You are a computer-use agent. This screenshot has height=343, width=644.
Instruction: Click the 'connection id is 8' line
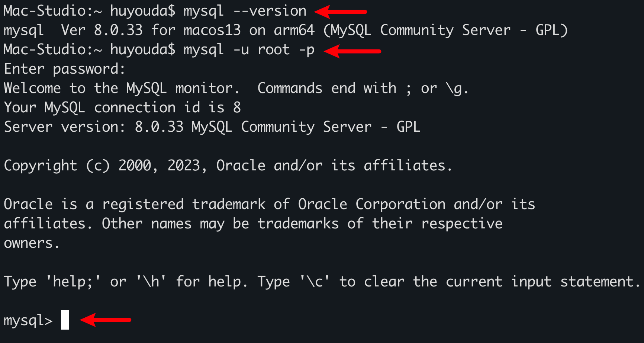coord(167,108)
